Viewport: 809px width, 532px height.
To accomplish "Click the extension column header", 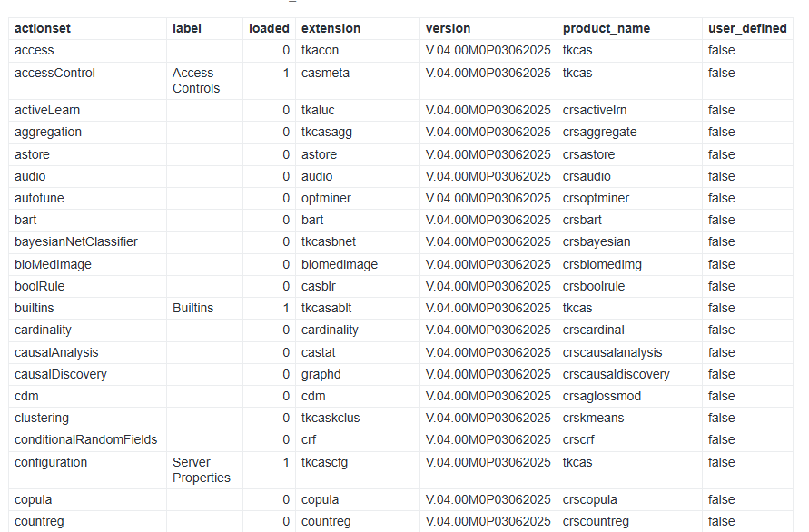I will coord(331,28).
